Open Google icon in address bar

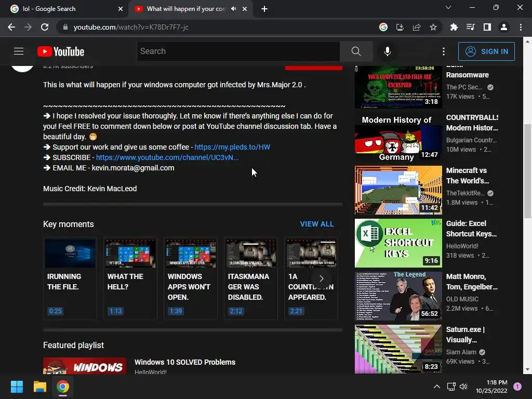coord(383,27)
